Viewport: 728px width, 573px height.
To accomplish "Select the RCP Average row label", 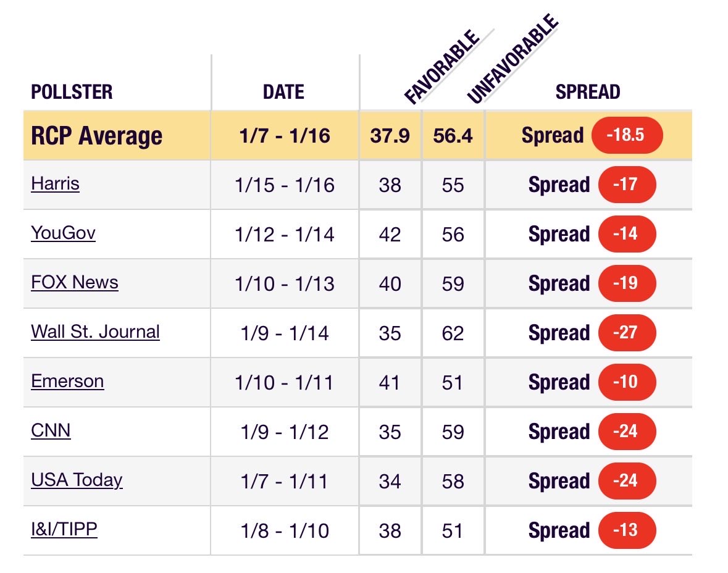I will (96, 136).
